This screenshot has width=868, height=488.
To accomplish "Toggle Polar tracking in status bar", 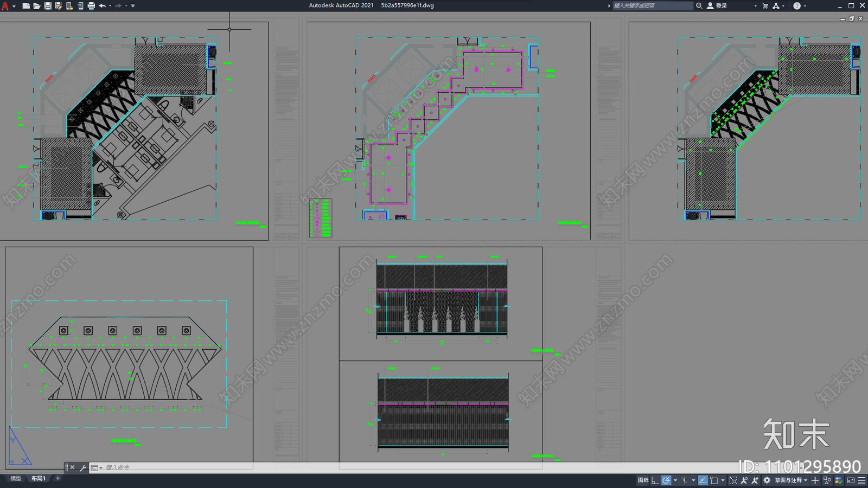I will coord(666,480).
